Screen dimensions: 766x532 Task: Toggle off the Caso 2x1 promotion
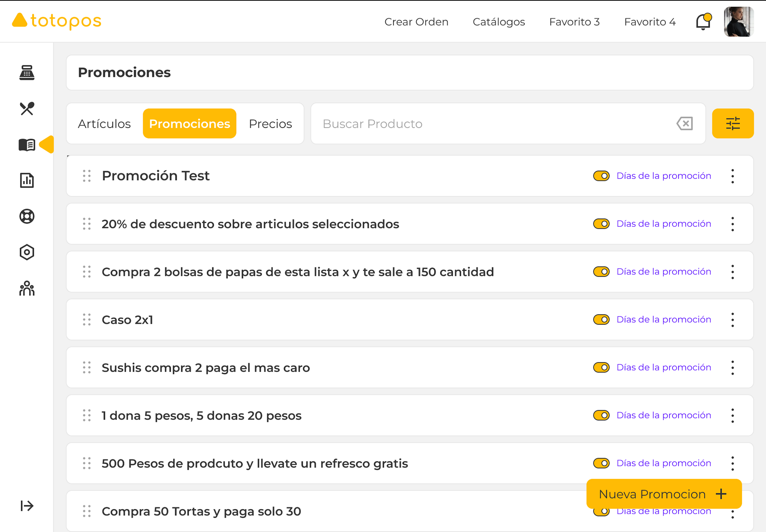tap(601, 320)
